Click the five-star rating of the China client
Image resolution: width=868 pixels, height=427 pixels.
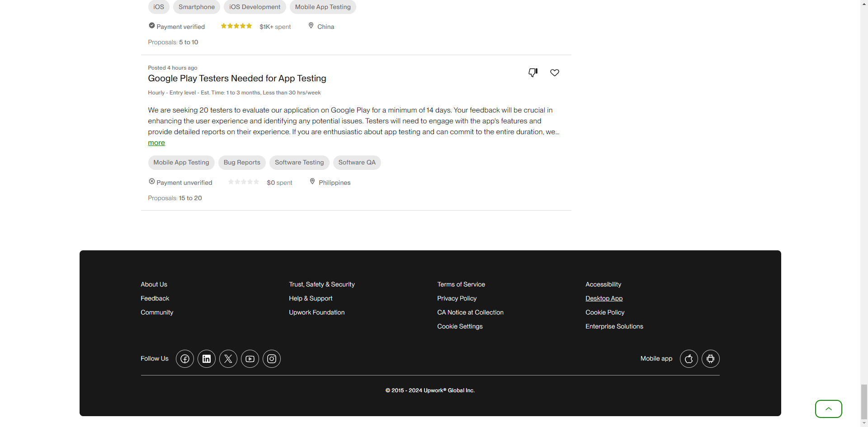pyautogui.click(x=236, y=26)
